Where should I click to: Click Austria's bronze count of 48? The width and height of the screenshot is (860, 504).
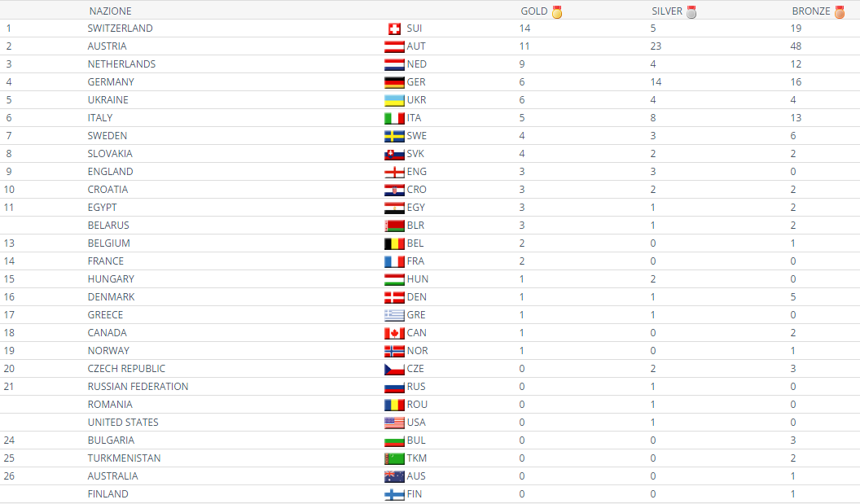(796, 46)
